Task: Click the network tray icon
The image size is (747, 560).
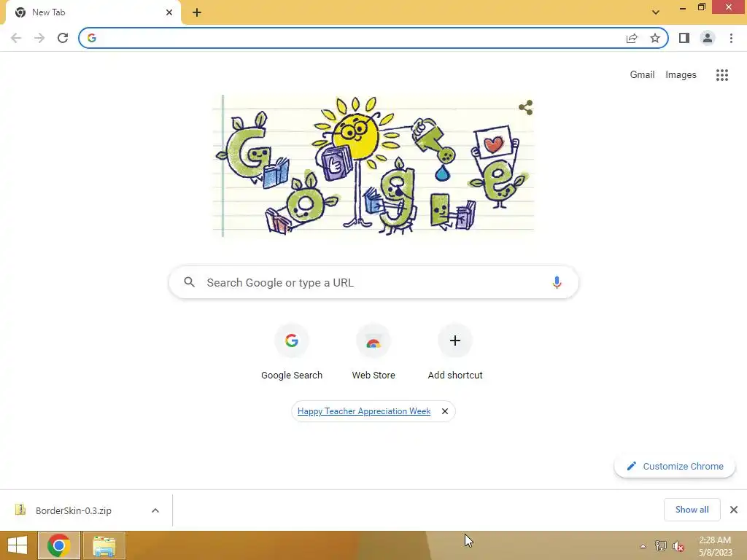Action: coord(660,546)
